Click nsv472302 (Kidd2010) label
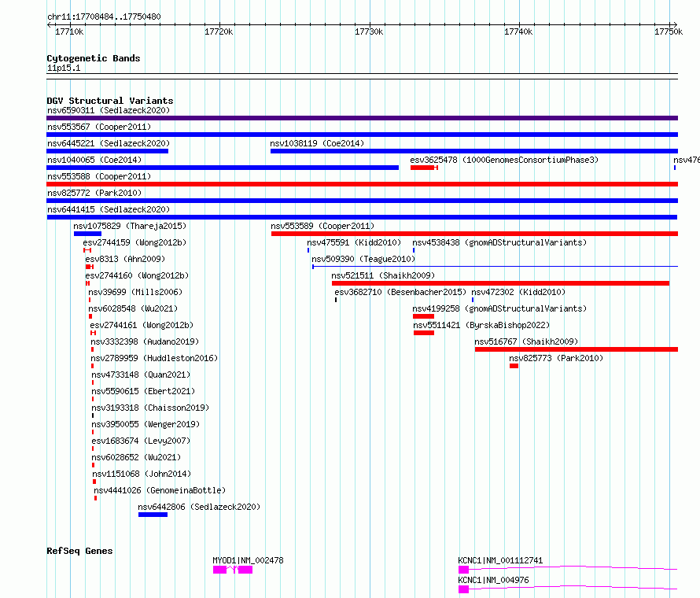This screenshot has height=598, width=700. point(518,292)
